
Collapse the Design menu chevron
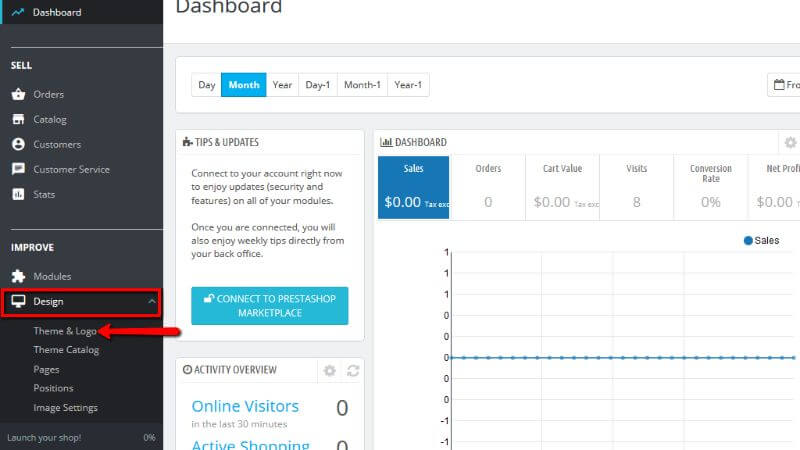click(x=152, y=302)
